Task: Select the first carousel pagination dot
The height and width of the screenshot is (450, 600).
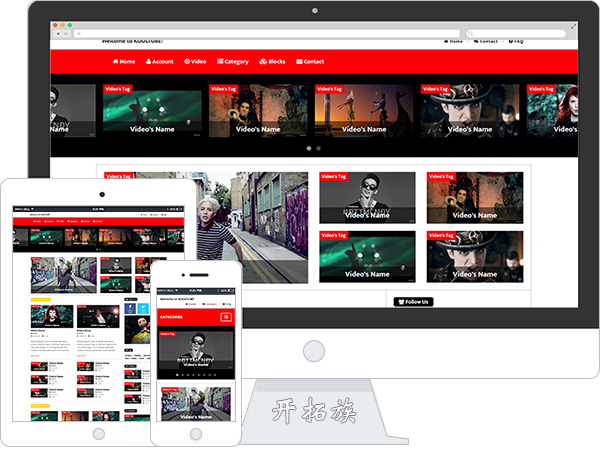Action: (309, 148)
